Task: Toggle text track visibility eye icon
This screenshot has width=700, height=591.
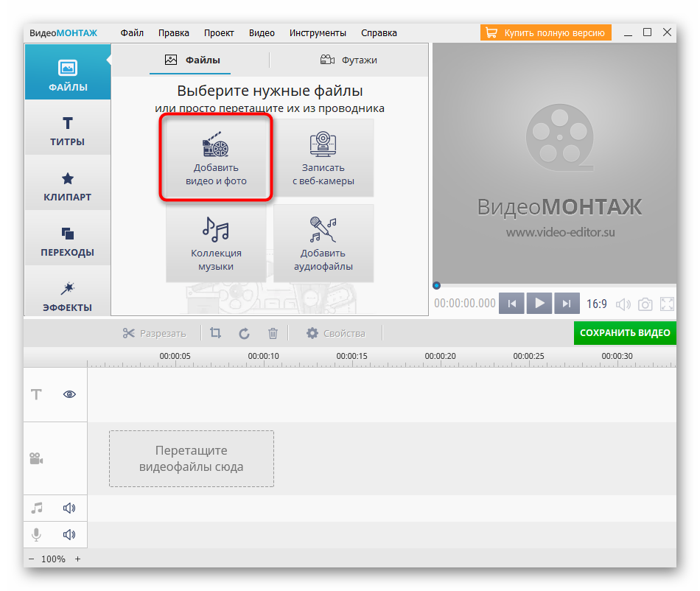Action: pyautogui.click(x=70, y=394)
